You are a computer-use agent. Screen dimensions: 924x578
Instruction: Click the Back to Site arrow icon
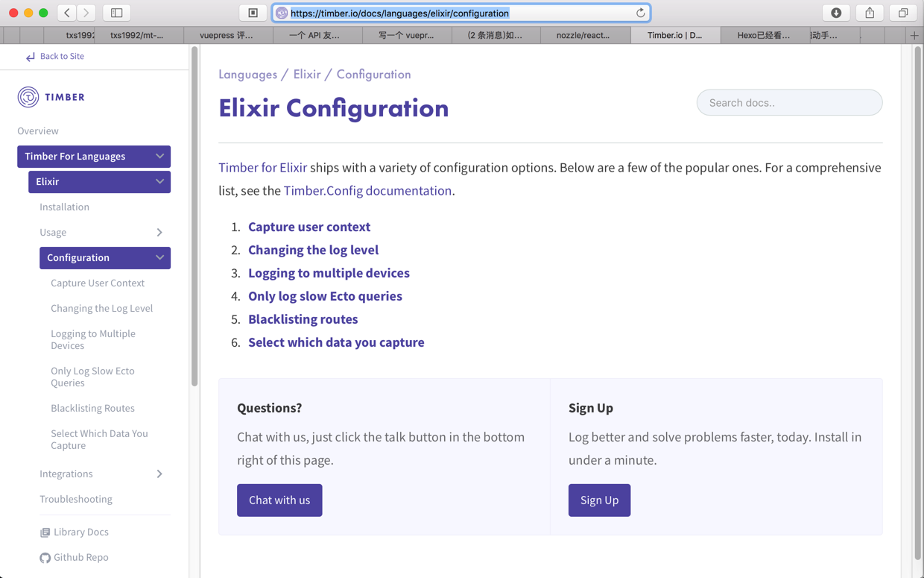pos(31,57)
